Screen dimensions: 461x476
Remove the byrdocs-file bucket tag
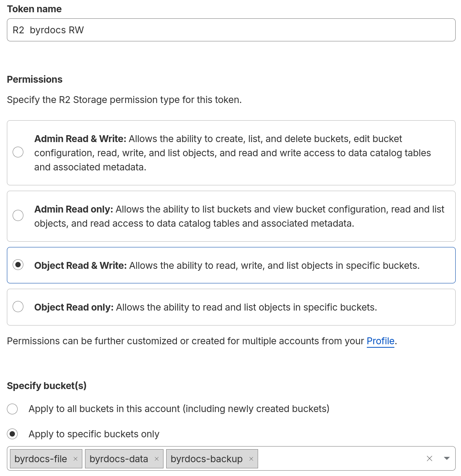pyautogui.click(x=75, y=459)
